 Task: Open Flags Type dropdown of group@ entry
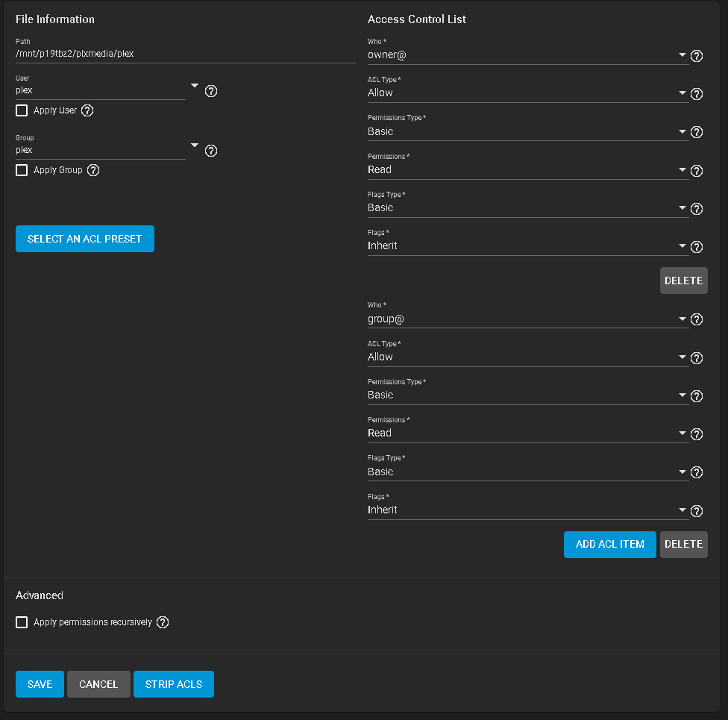528,472
